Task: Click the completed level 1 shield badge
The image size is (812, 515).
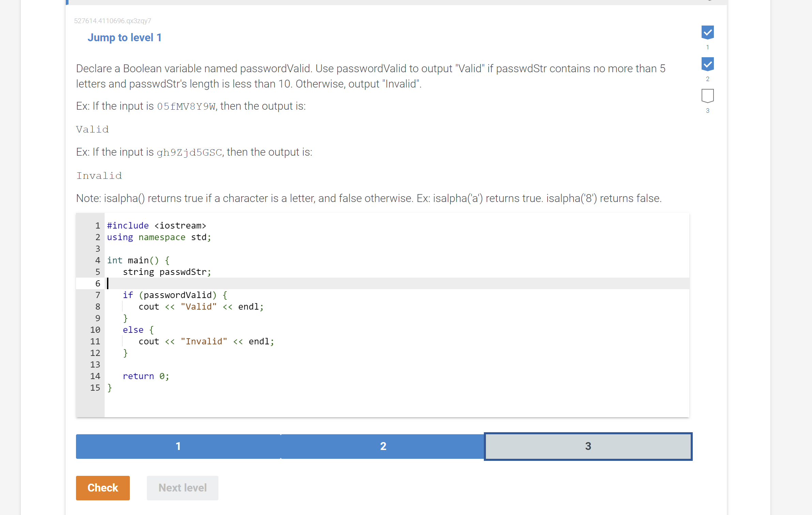Action: click(708, 32)
